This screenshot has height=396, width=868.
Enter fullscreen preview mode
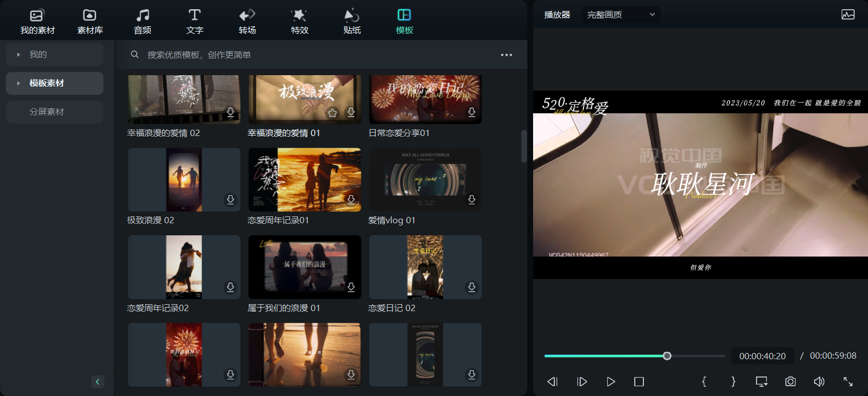tap(848, 381)
